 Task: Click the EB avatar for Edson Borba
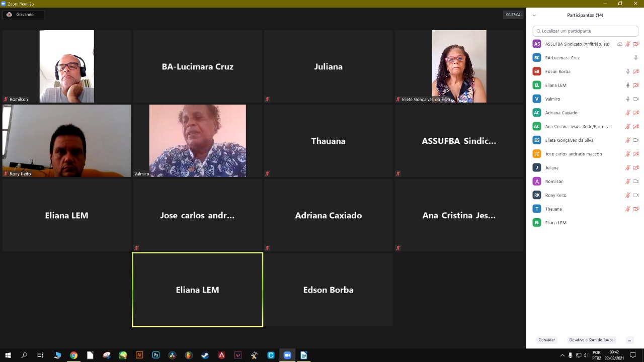pos(537,71)
